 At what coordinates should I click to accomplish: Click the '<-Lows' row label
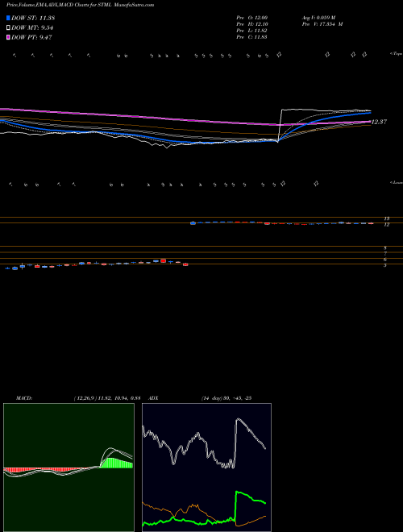click(396, 183)
